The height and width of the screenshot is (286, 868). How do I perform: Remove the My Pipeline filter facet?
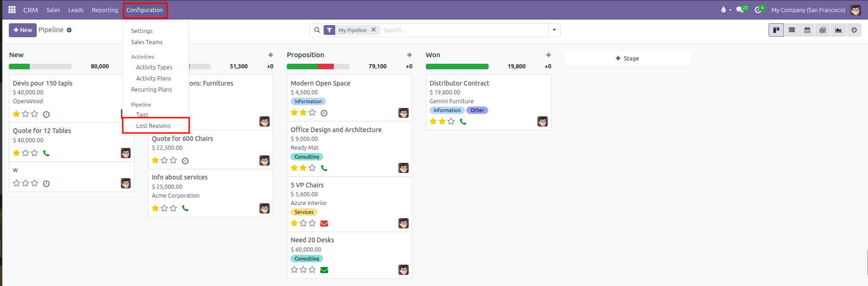click(x=373, y=30)
